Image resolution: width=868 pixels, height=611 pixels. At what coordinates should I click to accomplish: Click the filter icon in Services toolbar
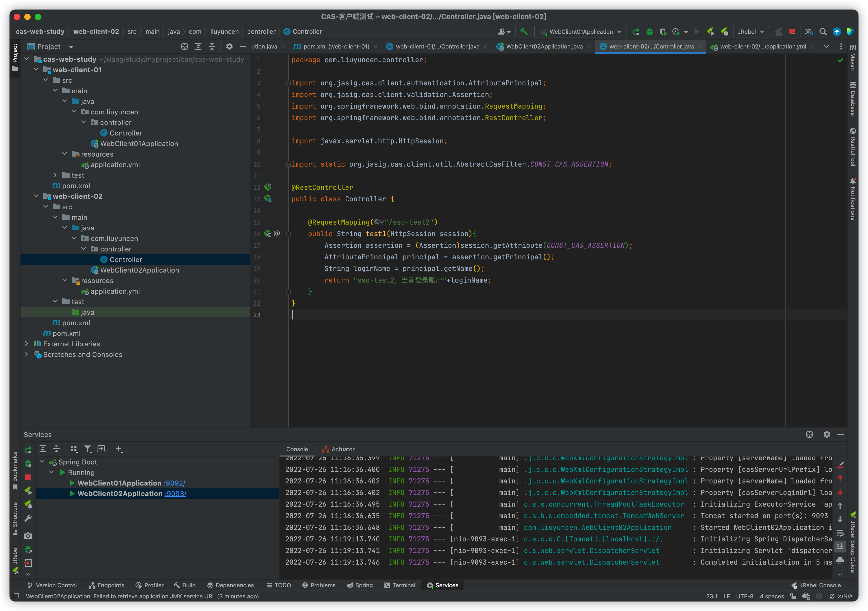pos(88,449)
